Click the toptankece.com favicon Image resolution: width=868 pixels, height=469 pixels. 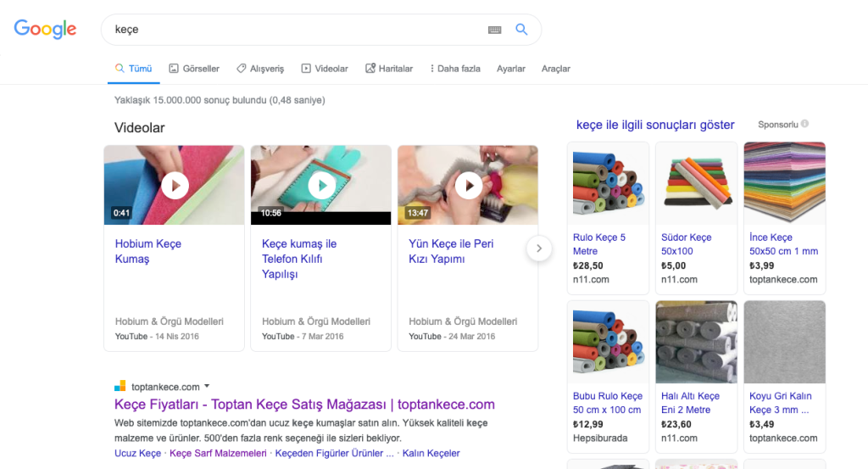[x=120, y=386]
